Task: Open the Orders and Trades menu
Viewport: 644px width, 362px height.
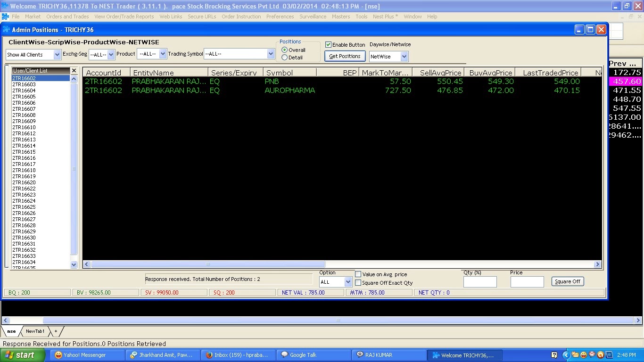Action: click(x=67, y=16)
